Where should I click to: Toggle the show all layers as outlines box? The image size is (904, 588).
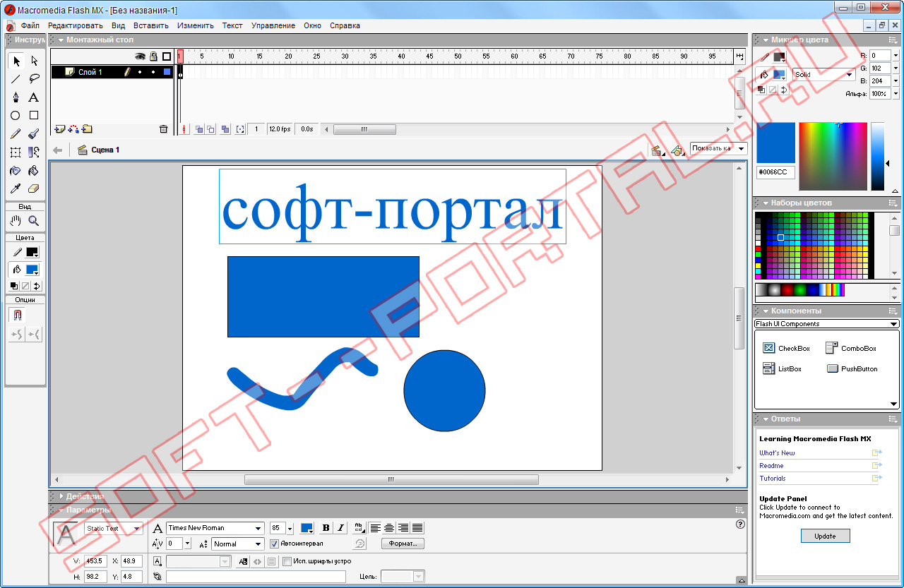[167, 56]
